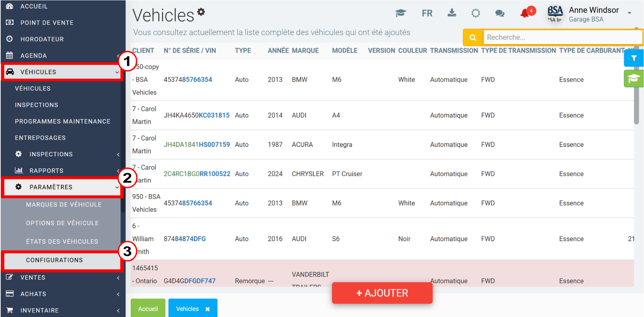Screen dimensions: 644x317
Task: Open Anne Windsor user dropdown arrow
Action: (629, 13)
